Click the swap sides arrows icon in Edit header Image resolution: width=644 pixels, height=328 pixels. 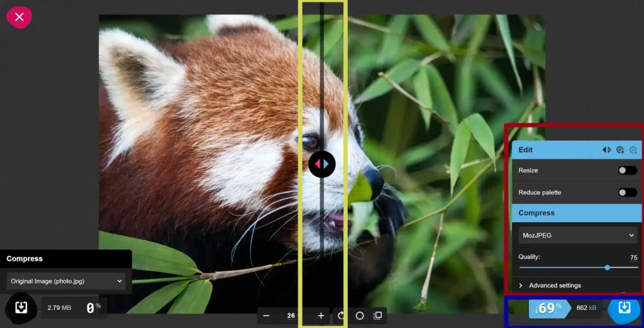[607, 150]
